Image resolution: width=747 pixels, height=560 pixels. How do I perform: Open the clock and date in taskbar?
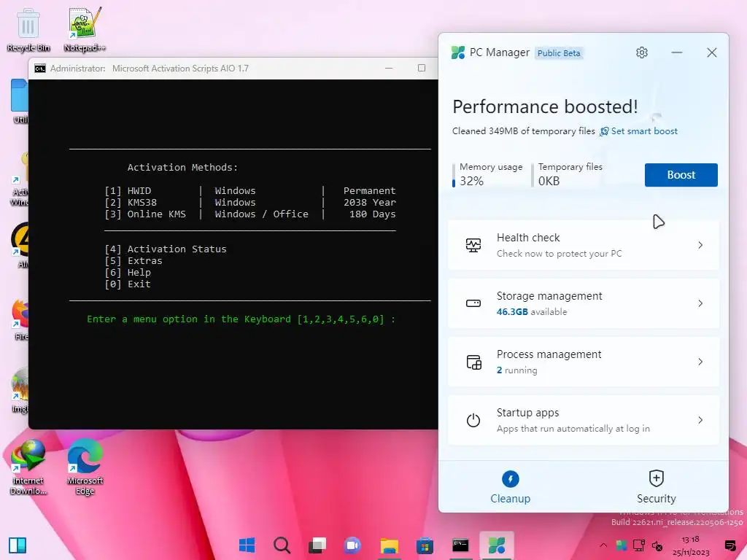tap(691, 545)
